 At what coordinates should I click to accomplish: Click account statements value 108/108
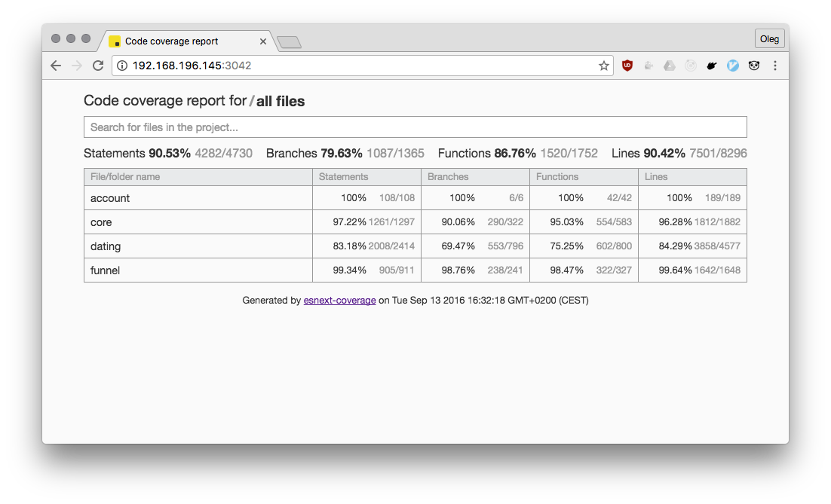(397, 198)
